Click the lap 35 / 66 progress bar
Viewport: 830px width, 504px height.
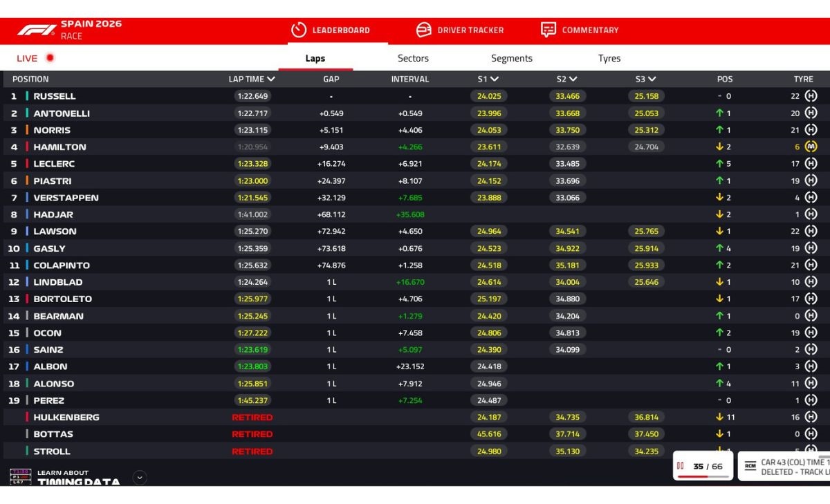[703, 476]
